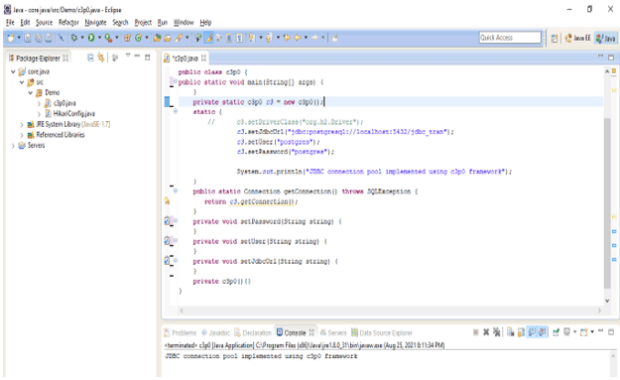Click the Run External Tools icon
Viewport: 620px width, 380px height.
[x=108, y=38]
